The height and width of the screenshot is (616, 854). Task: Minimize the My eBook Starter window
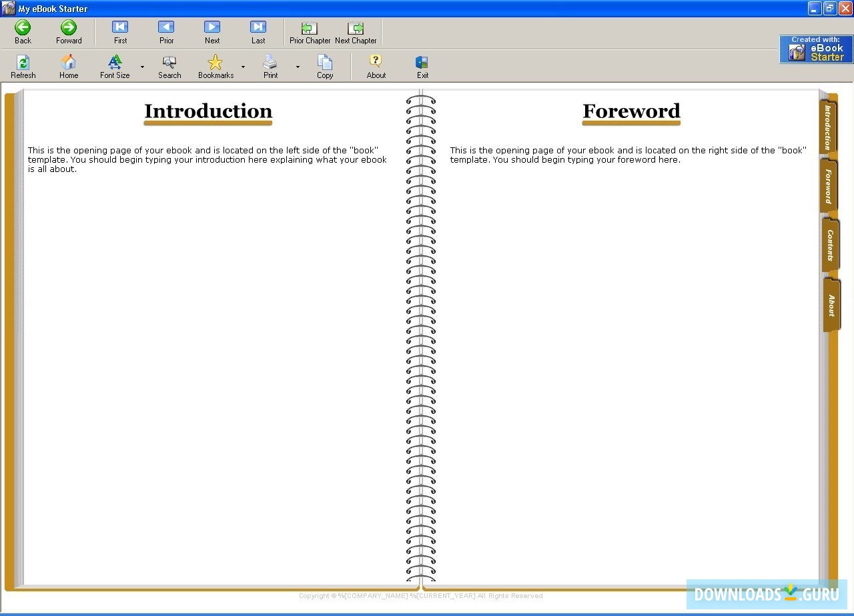coord(815,8)
